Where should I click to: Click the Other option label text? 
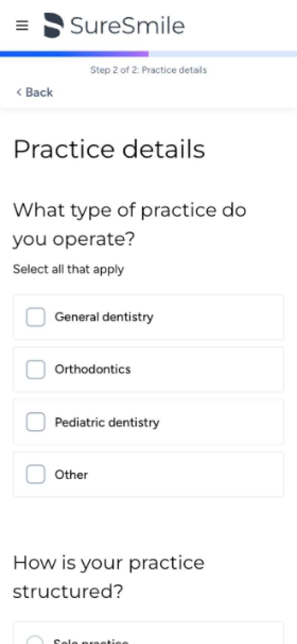tap(71, 475)
